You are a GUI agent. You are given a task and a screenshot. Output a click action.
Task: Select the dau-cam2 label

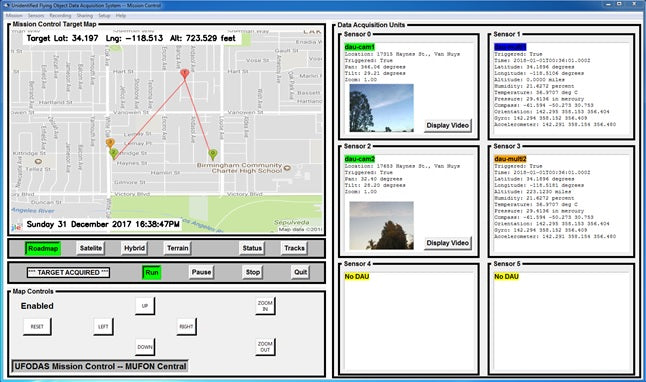click(360, 159)
